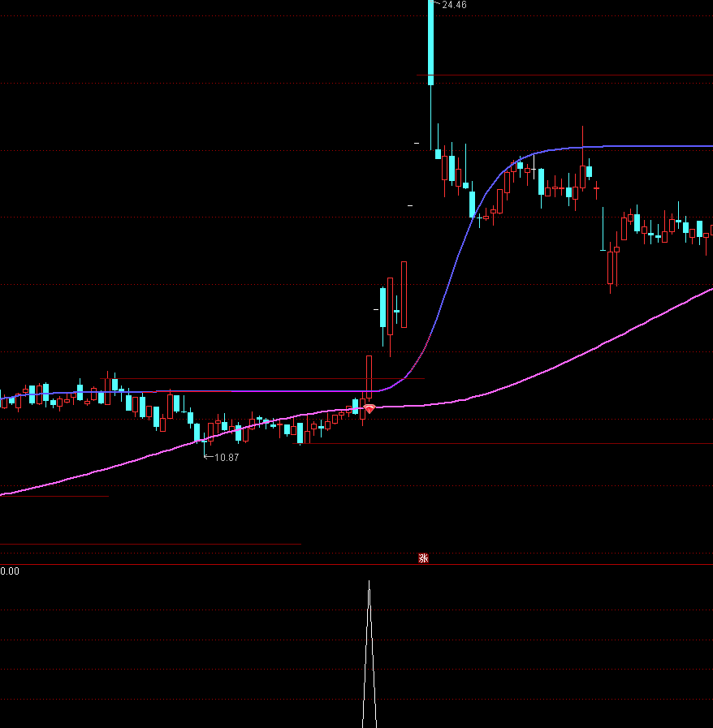Select the short dark red line at far left
The image size is (713, 728).
click(x=54, y=496)
